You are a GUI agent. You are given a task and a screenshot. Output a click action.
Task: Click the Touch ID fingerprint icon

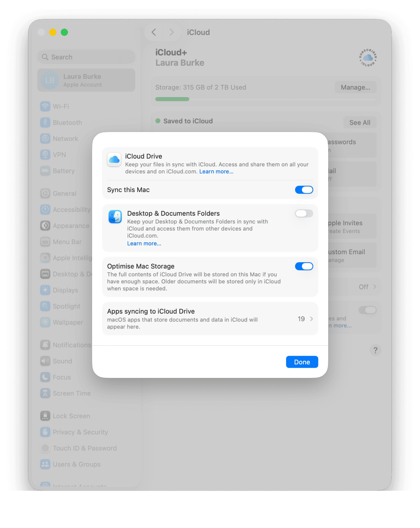pyautogui.click(x=45, y=448)
